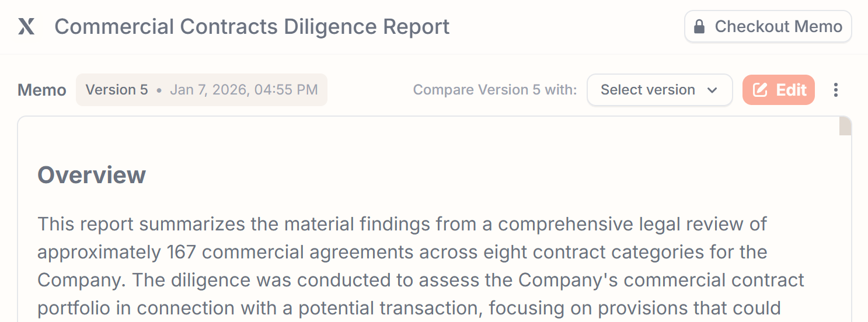Click the Edit button label

pos(791,90)
